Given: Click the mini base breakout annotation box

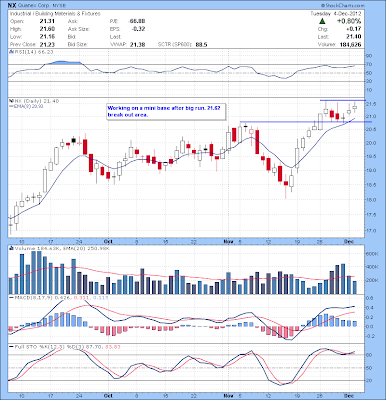Looking at the screenshot, I should coord(167,112).
